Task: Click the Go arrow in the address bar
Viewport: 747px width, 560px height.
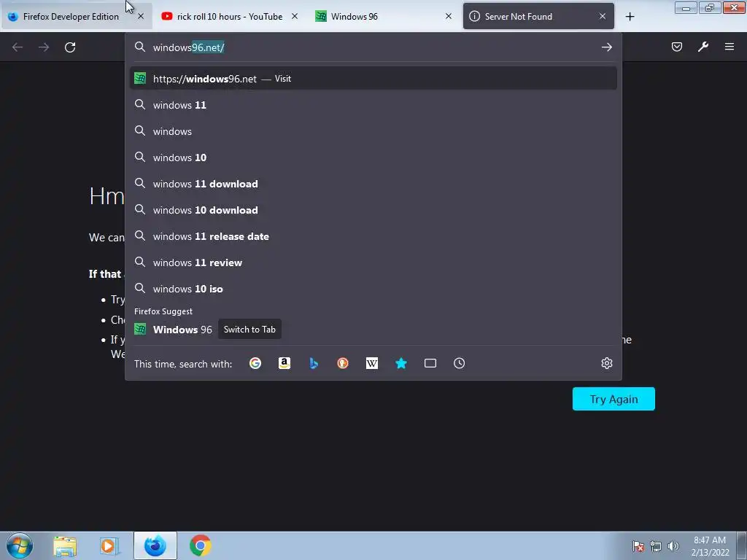Action: pos(606,47)
